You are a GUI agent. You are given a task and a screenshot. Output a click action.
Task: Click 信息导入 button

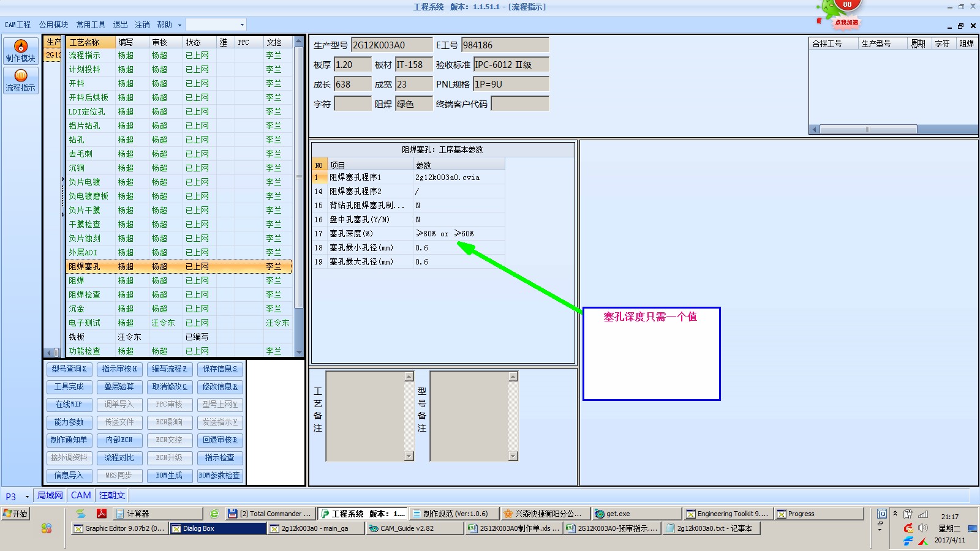coord(69,476)
